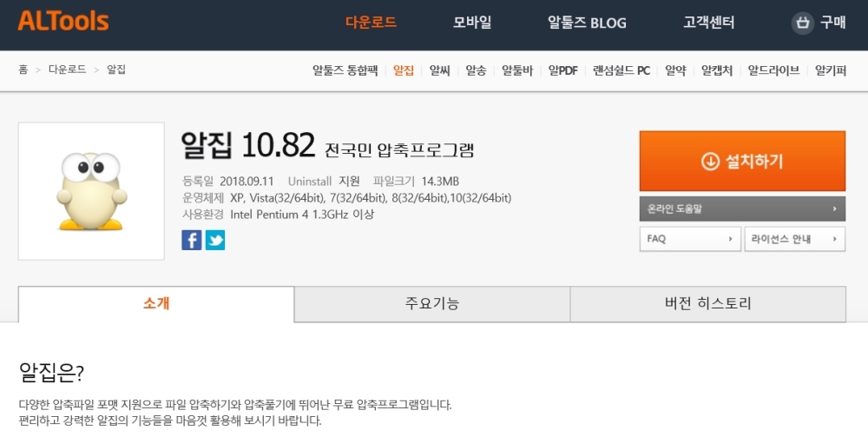The height and width of the screenshot is (437, 868).
Task: Click the sentence starting 편리하고 강력한 알집의
Action: (x=170, y=420)
